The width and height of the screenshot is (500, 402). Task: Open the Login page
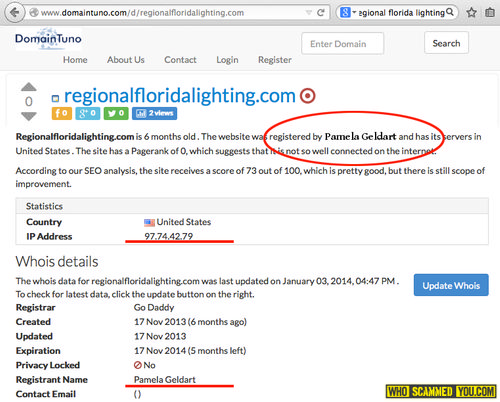227,60
